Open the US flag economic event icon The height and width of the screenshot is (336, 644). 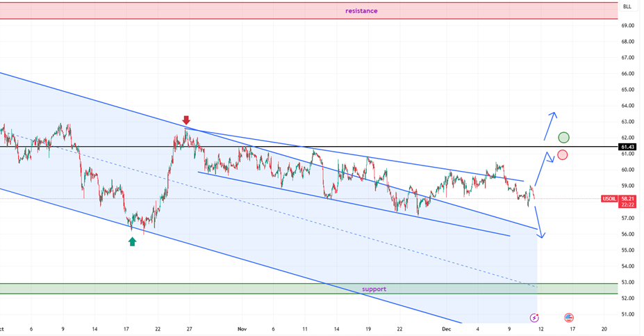[x=569, y=317]
